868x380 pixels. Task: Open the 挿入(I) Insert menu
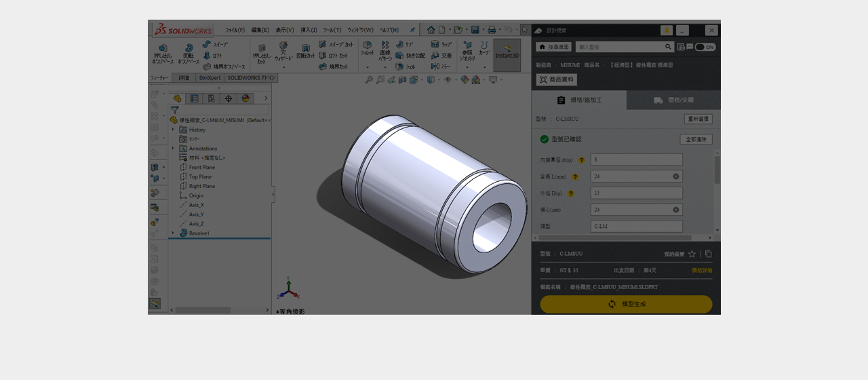[309, 30]
